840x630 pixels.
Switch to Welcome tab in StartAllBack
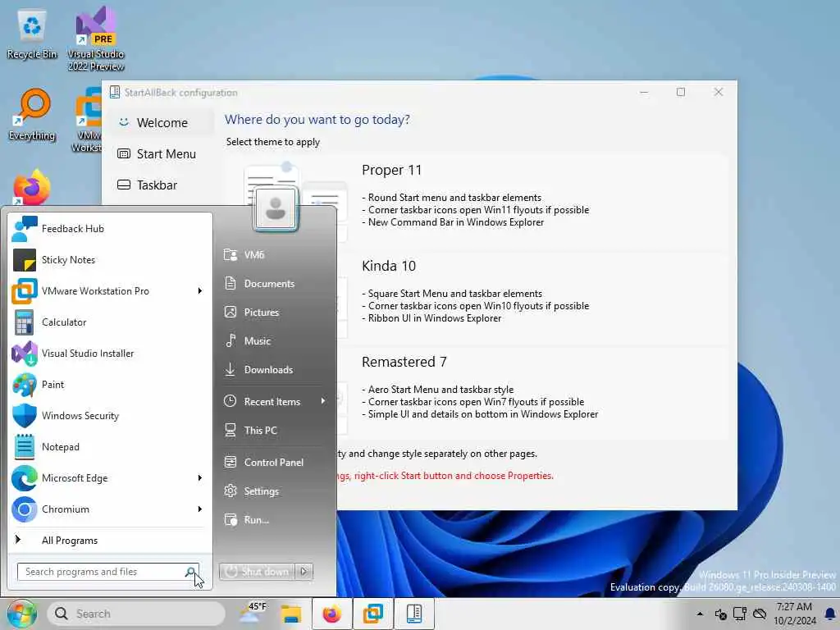pyautogui.click(x=160, y=123)
